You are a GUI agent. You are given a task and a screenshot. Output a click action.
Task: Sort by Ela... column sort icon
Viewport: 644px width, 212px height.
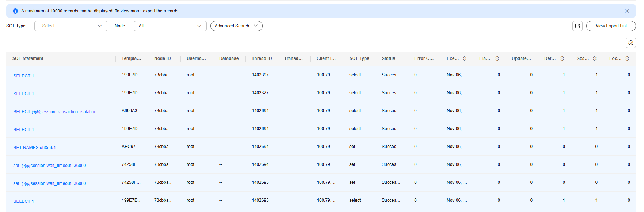click(497, 58)
